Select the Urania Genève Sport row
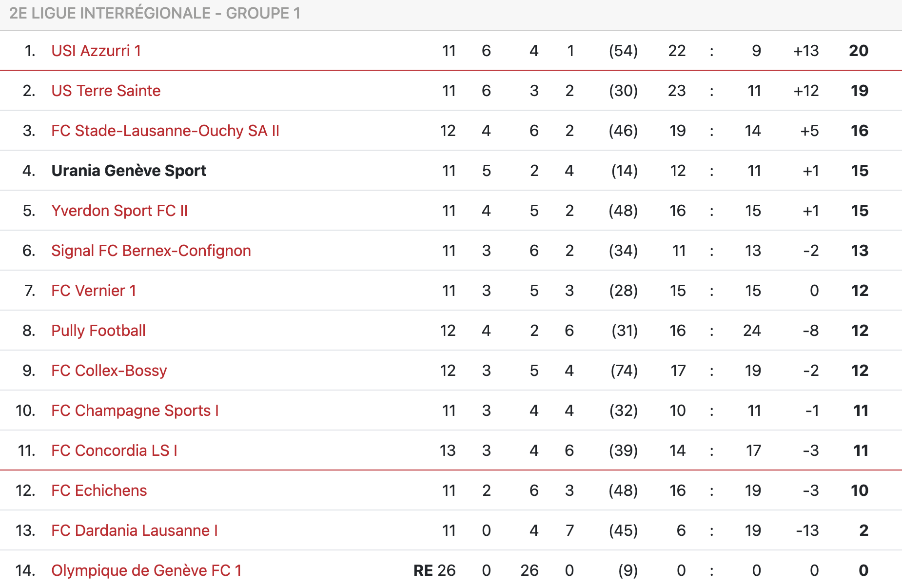902x588 pixels. [129, 171]
